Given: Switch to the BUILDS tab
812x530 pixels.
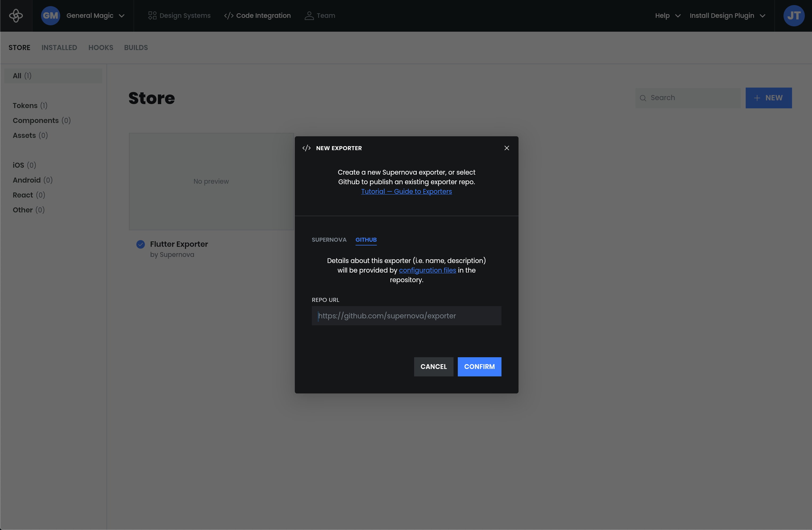Looking at the screenshot, I should point(136,48).
